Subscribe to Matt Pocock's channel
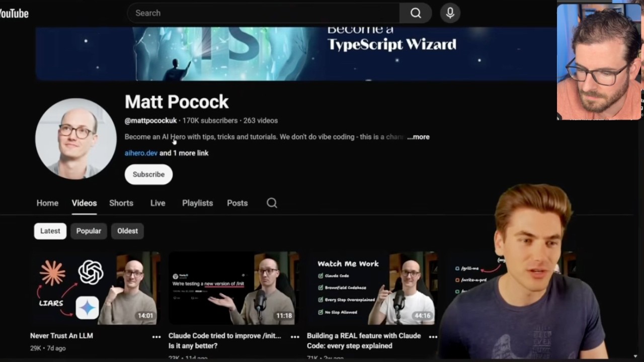This screenshot has height=362, width=644. click(148, 174)
